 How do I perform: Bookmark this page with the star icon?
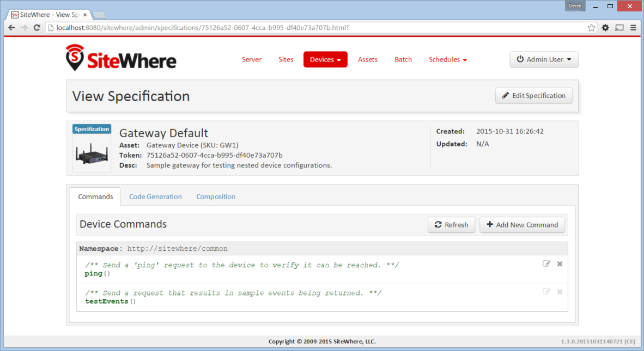coord(591,27)
